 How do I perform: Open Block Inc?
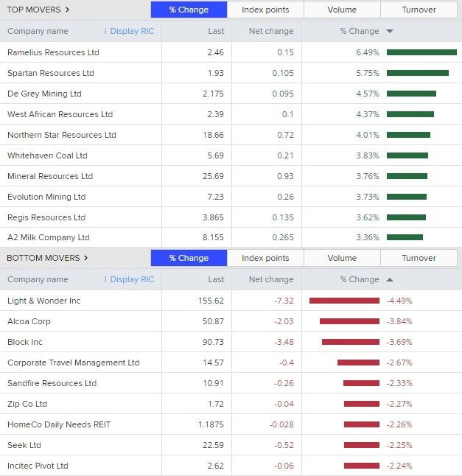point(25,342)
